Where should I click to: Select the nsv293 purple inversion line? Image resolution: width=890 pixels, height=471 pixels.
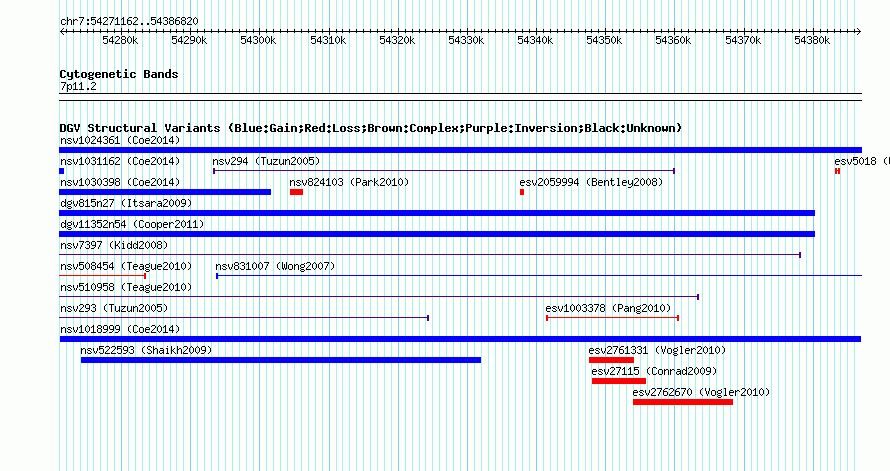(244, 318)
